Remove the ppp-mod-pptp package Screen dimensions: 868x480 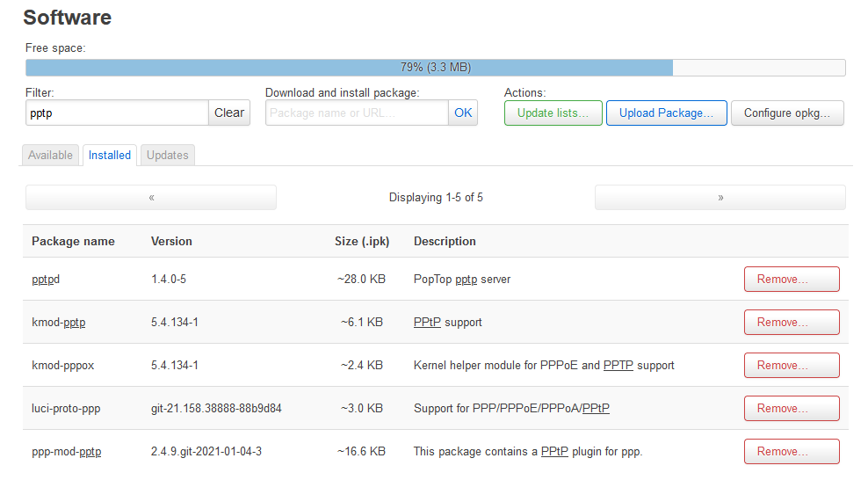point(792,452)
